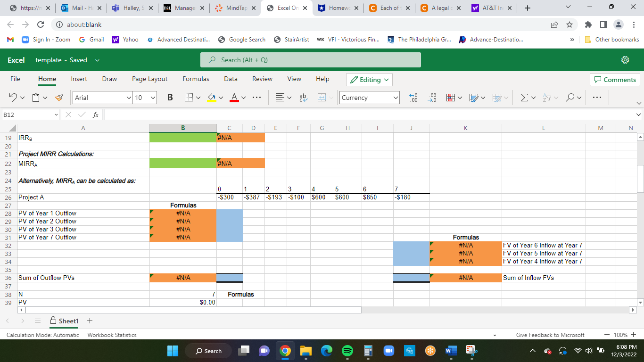Switch to the Formulas ribbon tab
The width and height of the screenshot is (644, 362).
pyautogui.click(x=196, y=79)
